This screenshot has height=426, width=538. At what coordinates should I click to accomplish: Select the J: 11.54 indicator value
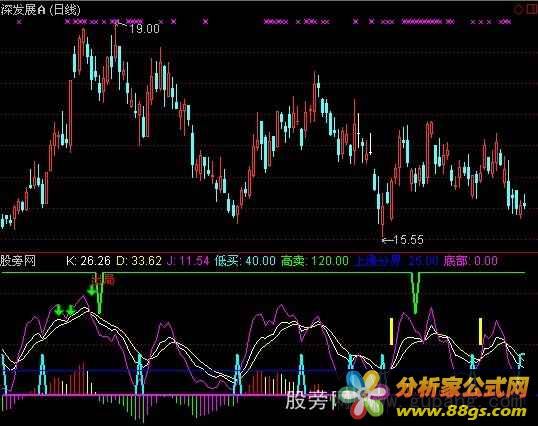[188, 261]
